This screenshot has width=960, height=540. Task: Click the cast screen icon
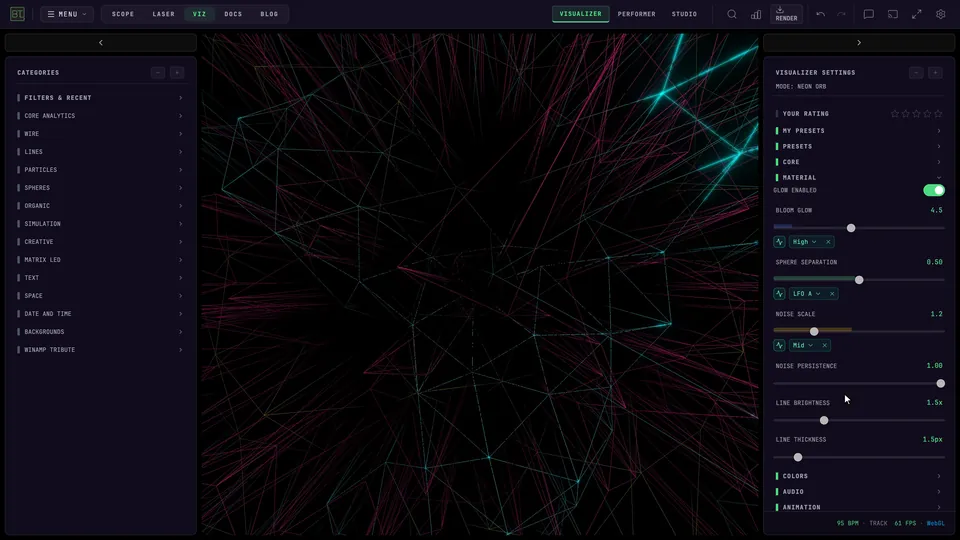[x=893, y=14]
